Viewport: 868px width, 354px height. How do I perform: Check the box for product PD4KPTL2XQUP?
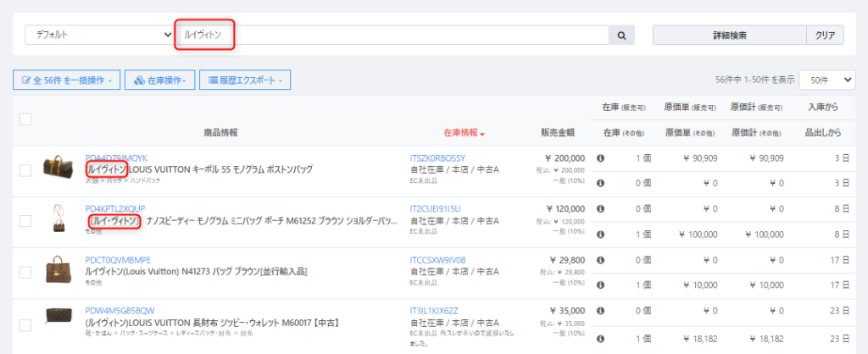25,221
